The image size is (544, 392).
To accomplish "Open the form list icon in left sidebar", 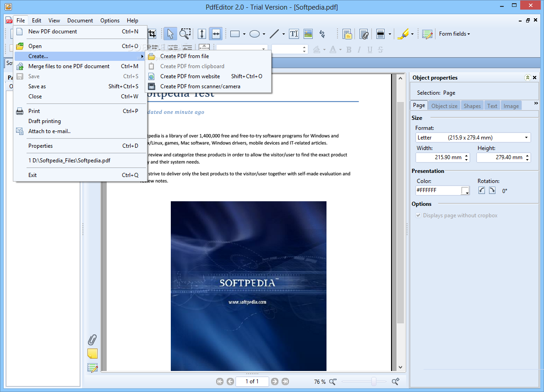I will [x=92, y=368].
